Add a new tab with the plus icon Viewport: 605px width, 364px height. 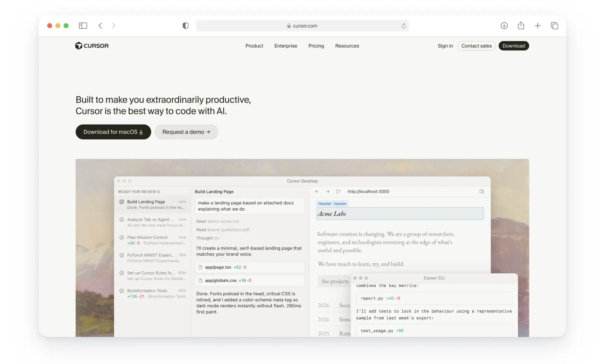pos(538,26)
